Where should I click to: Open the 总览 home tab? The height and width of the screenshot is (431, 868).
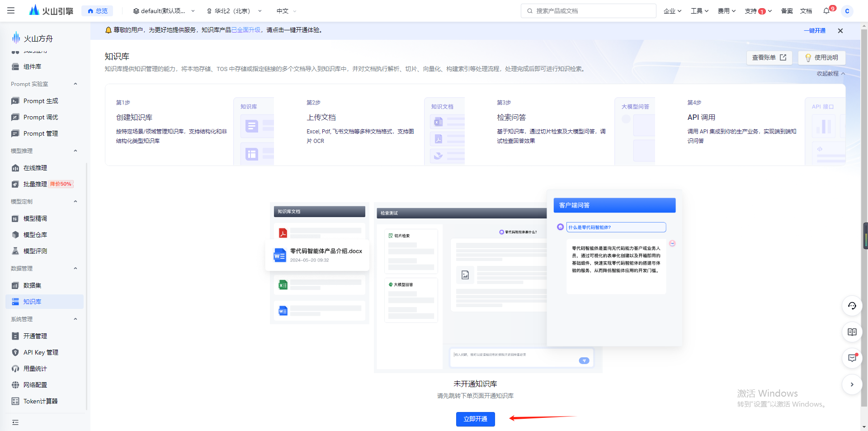click(x=97, y=11)
